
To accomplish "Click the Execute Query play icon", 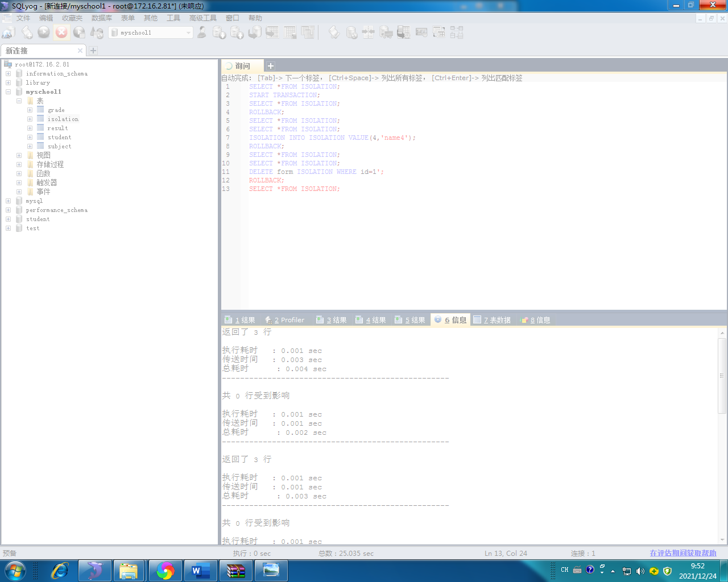I will tap(44, 32).
